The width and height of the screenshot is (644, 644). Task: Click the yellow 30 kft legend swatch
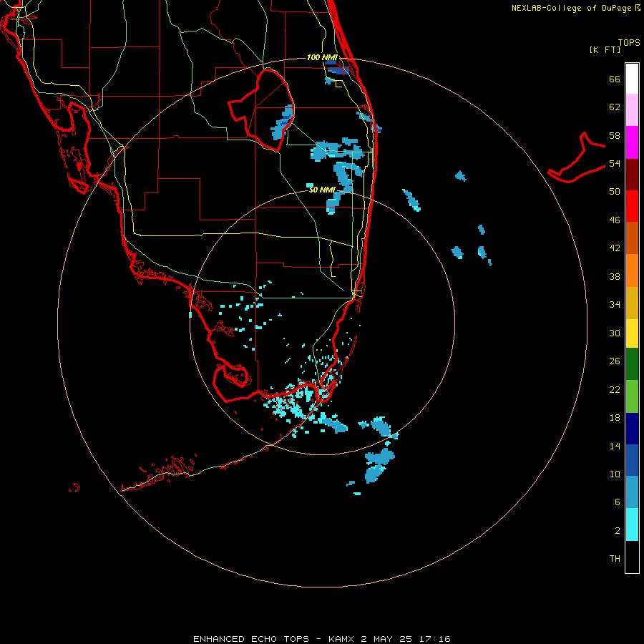(632, 333)
